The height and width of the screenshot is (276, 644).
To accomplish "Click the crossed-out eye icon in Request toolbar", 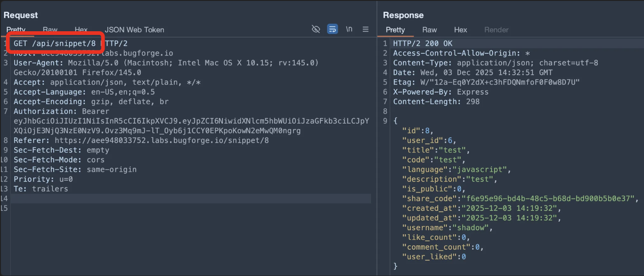I will click(316, 29).
